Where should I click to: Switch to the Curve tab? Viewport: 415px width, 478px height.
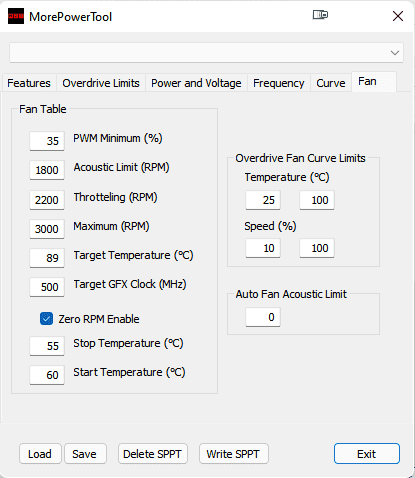click(331, 83)
